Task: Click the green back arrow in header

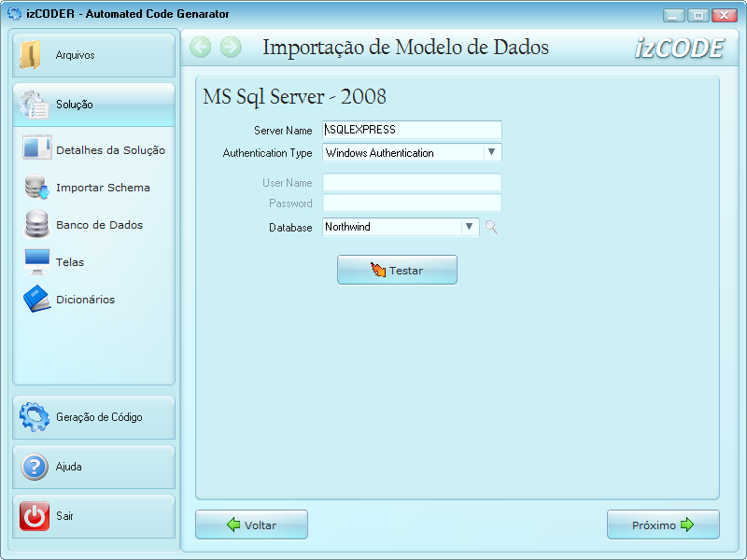Action: 201,48
